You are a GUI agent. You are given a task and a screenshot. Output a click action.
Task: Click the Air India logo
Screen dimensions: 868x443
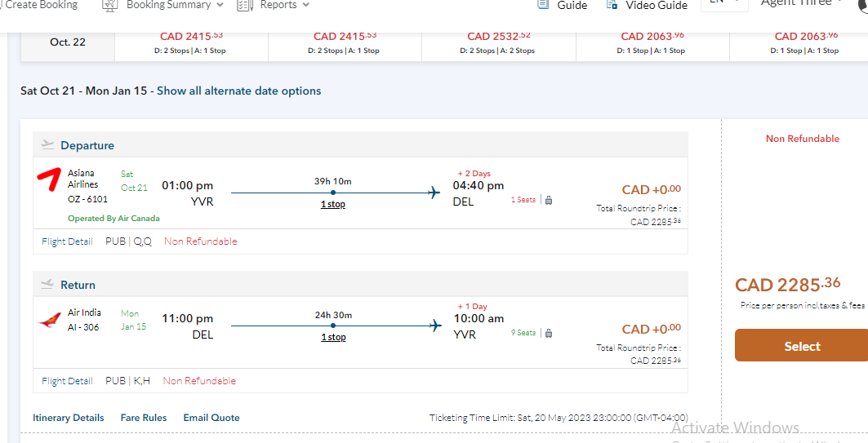49,320
